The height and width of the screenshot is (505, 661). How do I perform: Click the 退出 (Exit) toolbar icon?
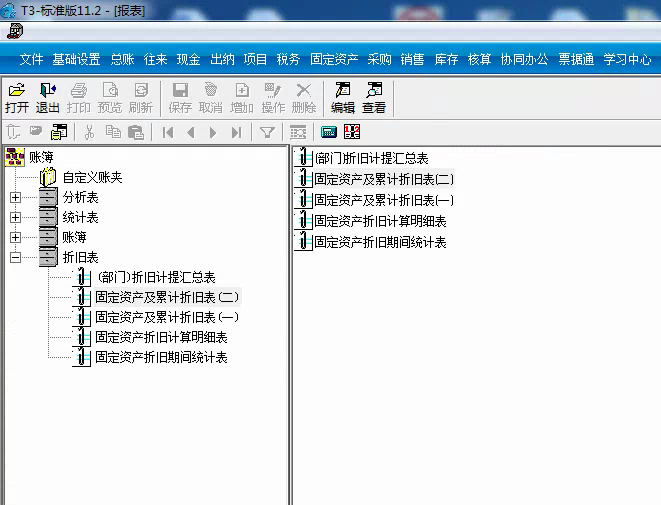pos(47,98)
